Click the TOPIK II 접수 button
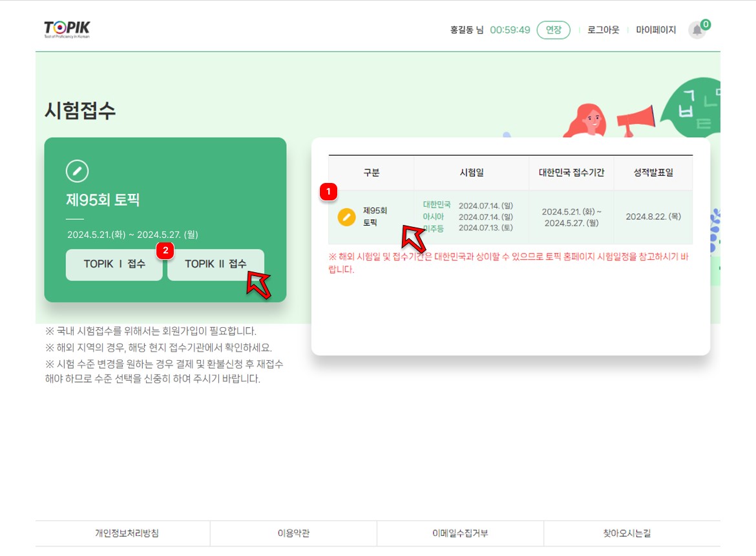This screenshot has height=556, width=756. (x=216, y=264)
